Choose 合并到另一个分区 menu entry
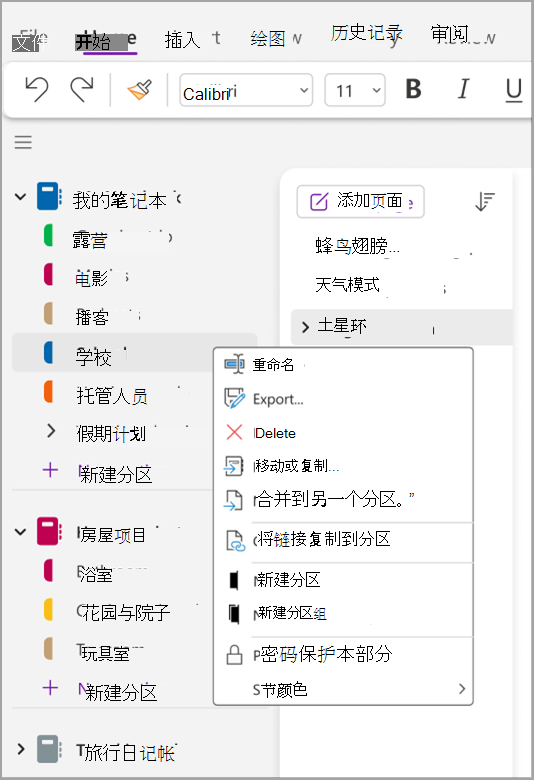This screenshot has height=780, width=534. point(334,499)
